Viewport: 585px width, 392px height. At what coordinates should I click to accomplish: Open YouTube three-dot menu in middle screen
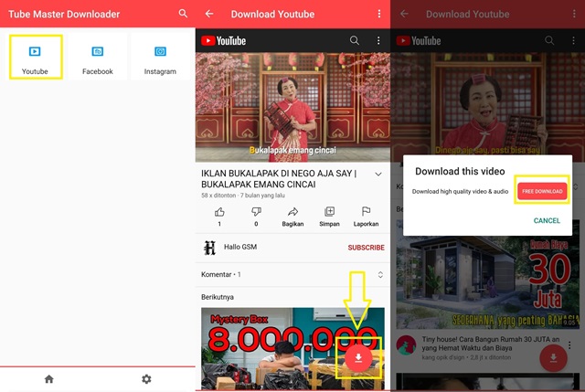click(378, 40)
